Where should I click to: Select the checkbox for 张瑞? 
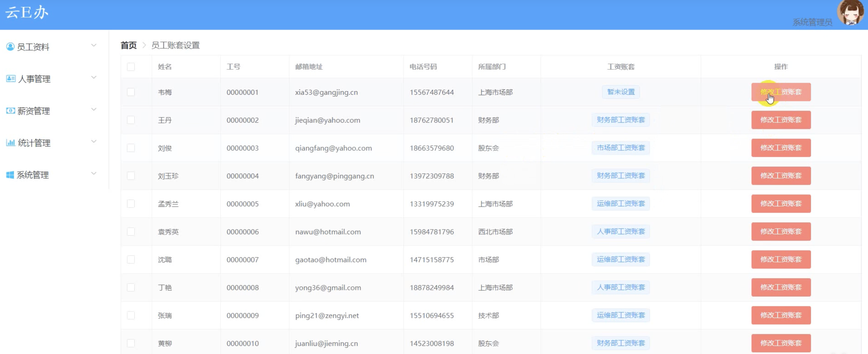(131, 315)
